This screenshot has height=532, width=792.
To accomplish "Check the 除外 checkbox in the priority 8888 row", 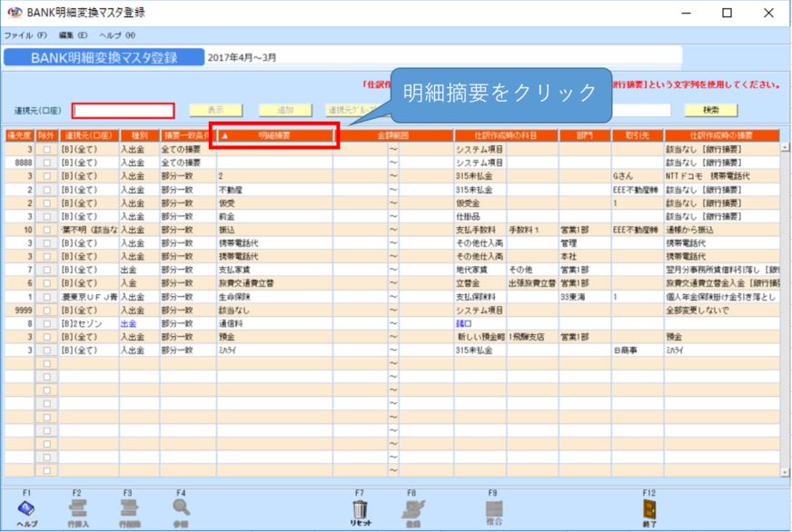I will (45, 163).
